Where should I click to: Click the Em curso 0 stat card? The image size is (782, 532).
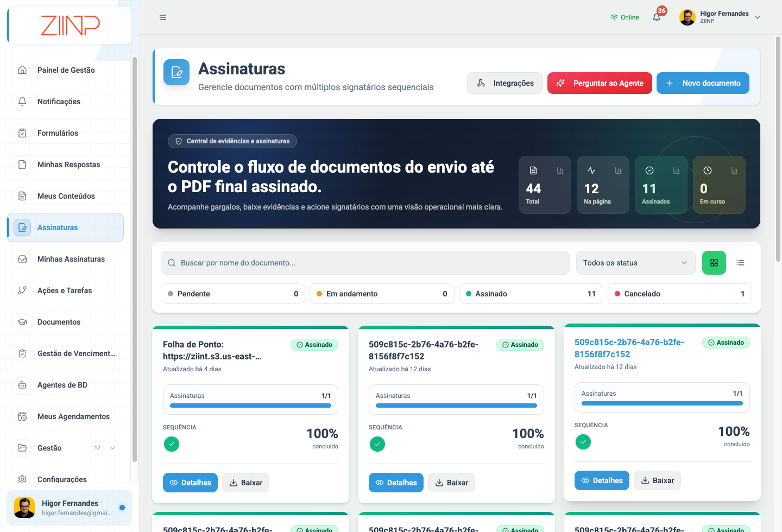pyautogui.click(x=719, y=185)
